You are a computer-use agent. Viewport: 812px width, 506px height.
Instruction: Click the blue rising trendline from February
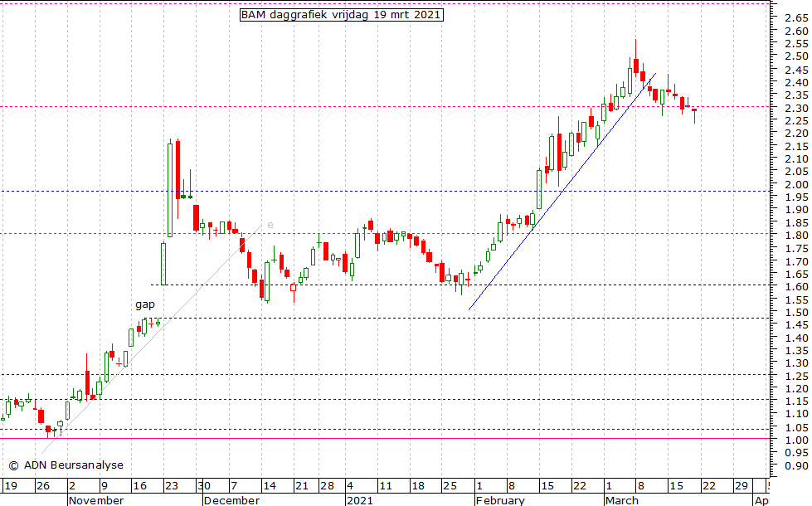tap(562, 192)
